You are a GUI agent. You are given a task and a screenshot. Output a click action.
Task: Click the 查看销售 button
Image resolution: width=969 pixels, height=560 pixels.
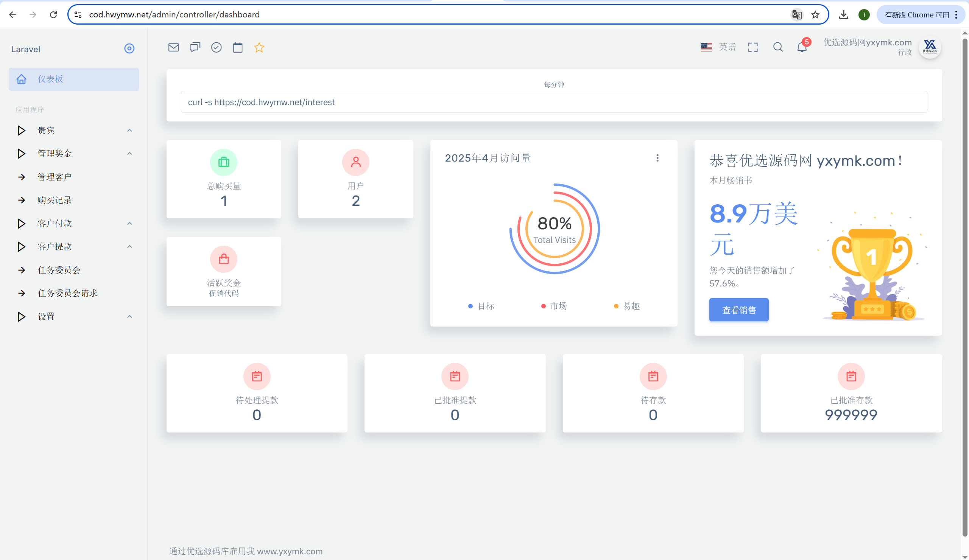coord(738,310)
